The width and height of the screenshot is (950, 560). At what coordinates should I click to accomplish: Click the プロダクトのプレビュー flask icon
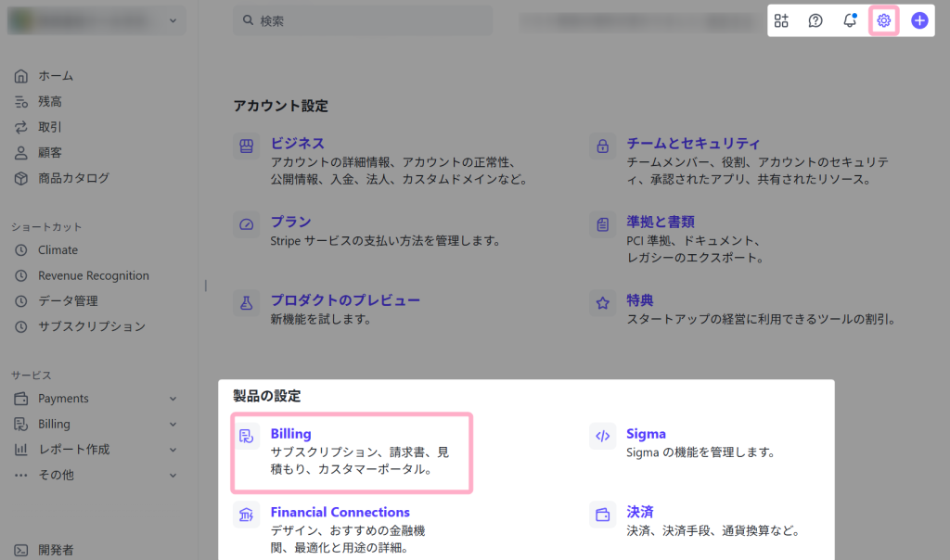[x=246, y=302]
